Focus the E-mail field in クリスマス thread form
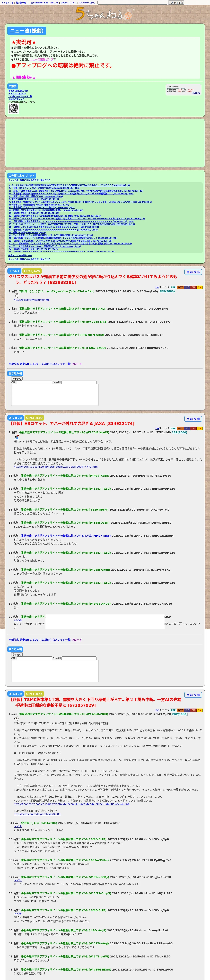 tap(79, 382)
